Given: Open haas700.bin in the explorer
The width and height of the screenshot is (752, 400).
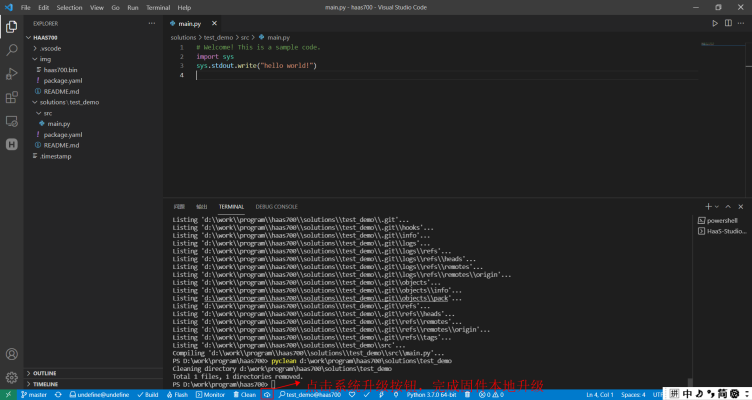Looking at the screenshot, I should [62, 69].
